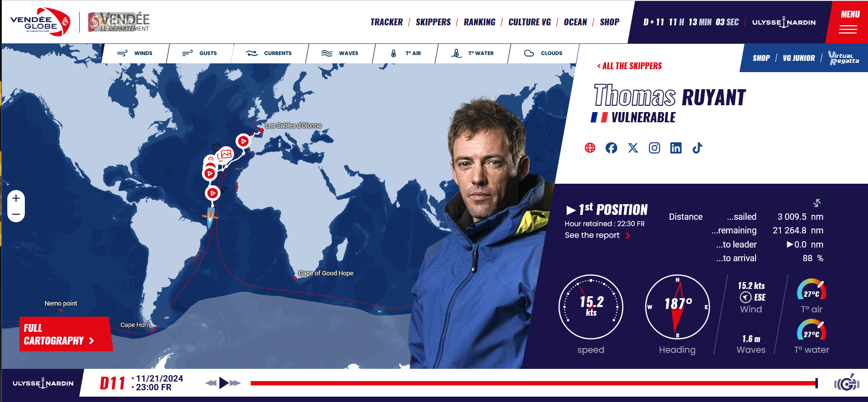
Task: Toggle the Clouds map layer
Action: (543, 53)
